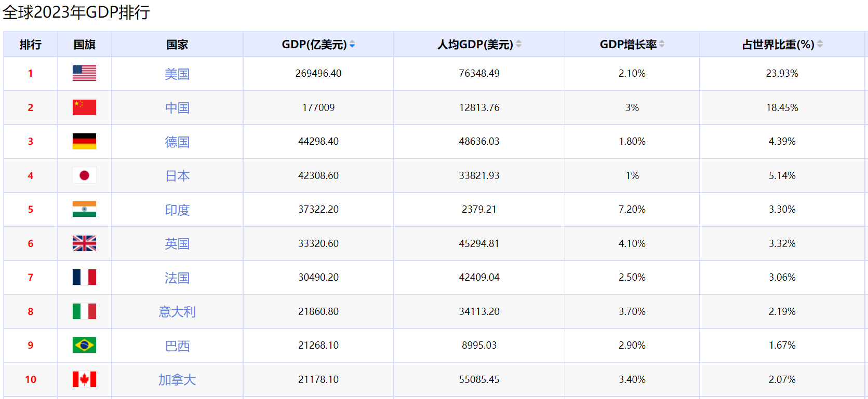
Task: Sort by 占世界比重(%) arrow
Action: (820, 44)
